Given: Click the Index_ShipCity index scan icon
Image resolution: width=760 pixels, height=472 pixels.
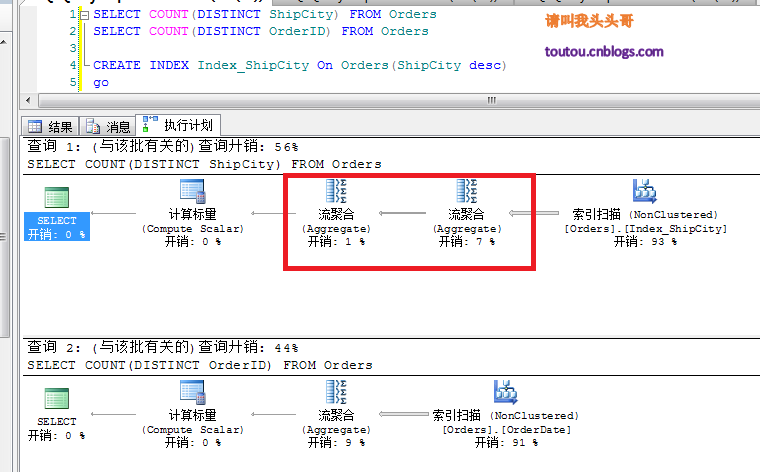Looking at the screenshot, I should click(644, 191).
